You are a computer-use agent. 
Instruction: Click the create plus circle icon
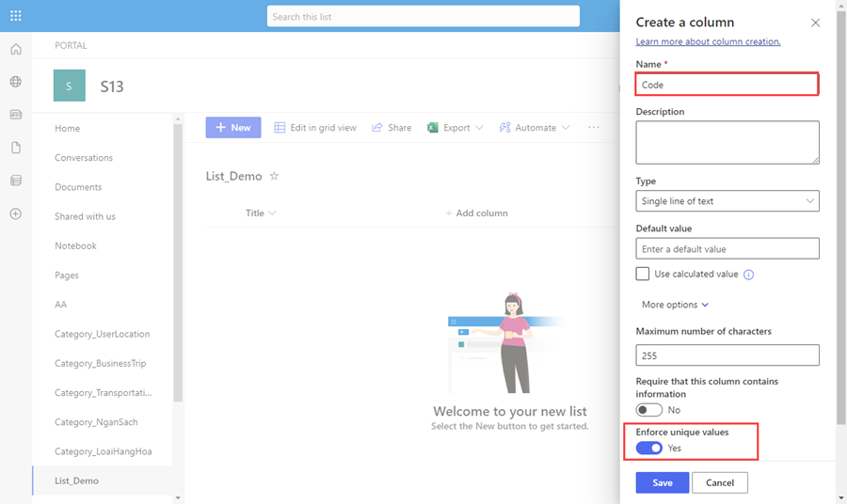coord(16,213)
